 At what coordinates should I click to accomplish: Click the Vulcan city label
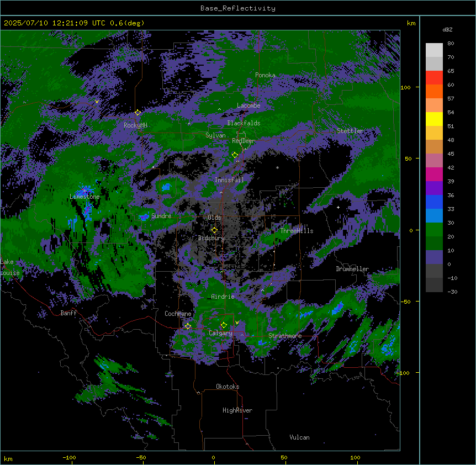[300, 437]
